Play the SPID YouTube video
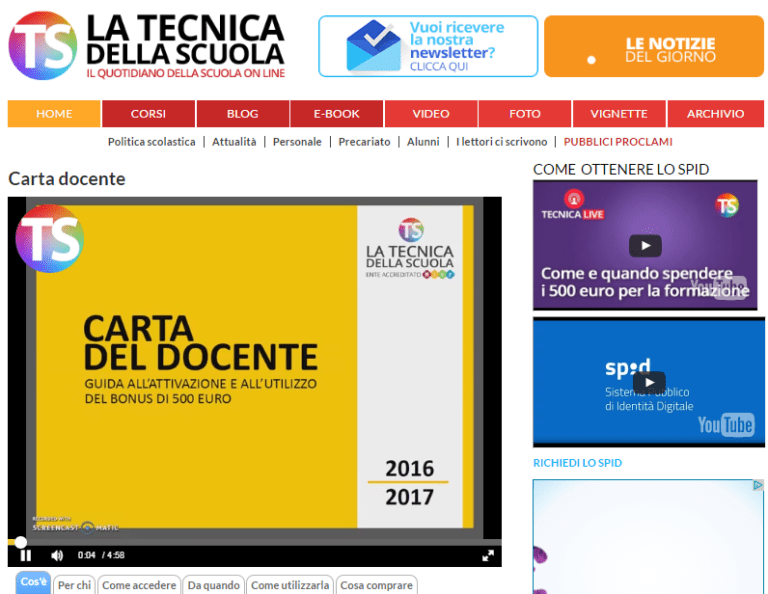This screenshot has width=768, height=594. [x=649, y=382]
